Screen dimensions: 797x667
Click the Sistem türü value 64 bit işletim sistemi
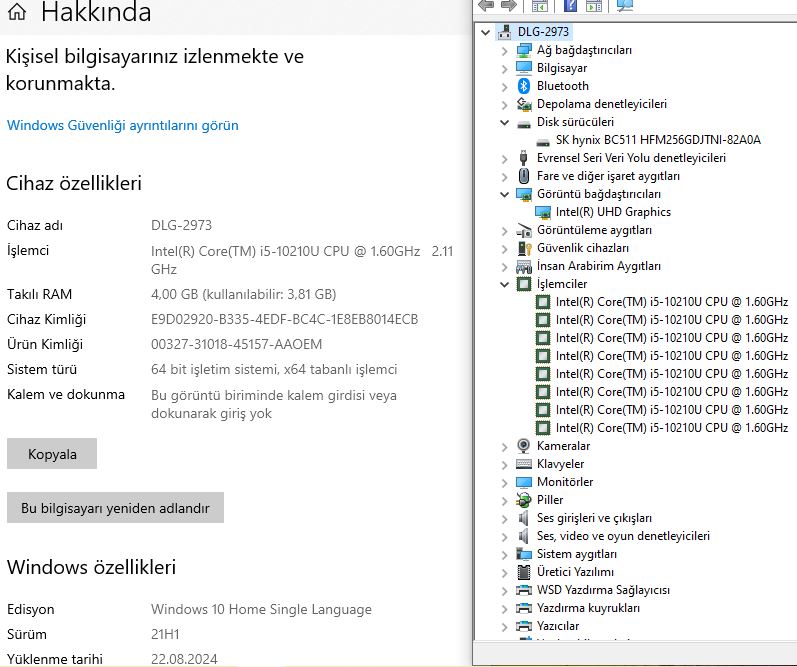[274, 369]
